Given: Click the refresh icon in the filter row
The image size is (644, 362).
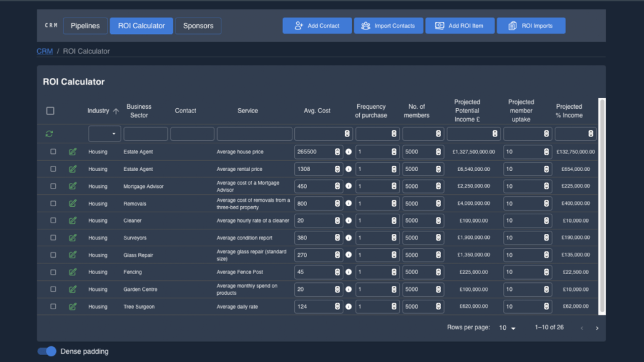Looking at the screenshot, I should [x=50, y=134].
